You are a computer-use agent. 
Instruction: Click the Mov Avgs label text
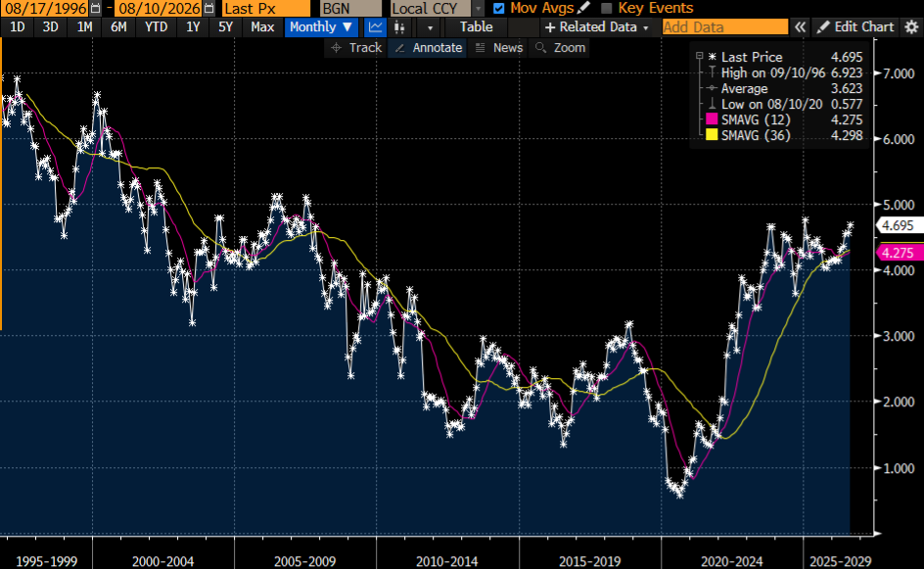(x=542, y=8)
